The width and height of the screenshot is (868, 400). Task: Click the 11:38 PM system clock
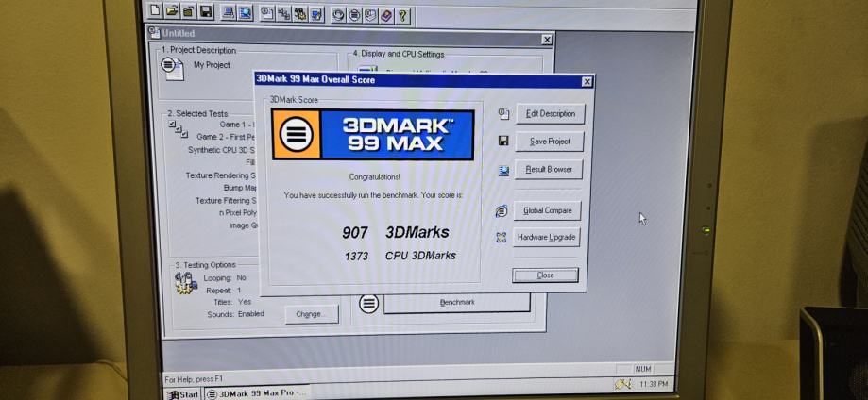tap(654, 383)
